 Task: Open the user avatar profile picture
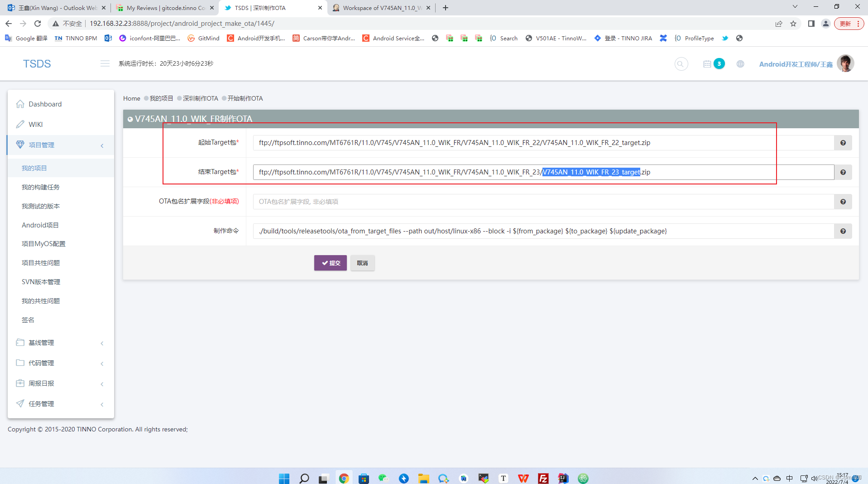tap(845, 63)
